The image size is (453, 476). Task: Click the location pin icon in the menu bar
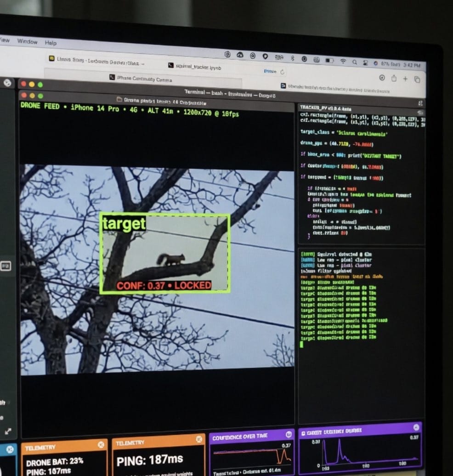click(x=265, y=56)
